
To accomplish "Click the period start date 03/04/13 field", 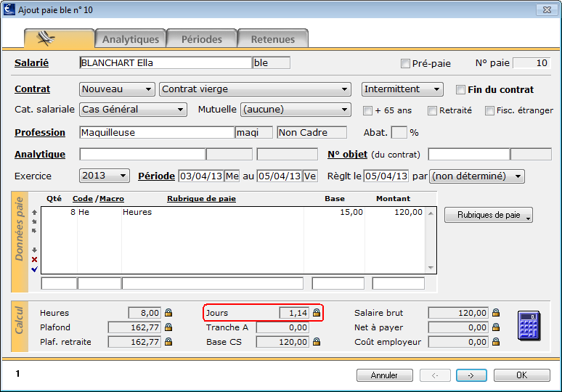I will coord(201,176).
